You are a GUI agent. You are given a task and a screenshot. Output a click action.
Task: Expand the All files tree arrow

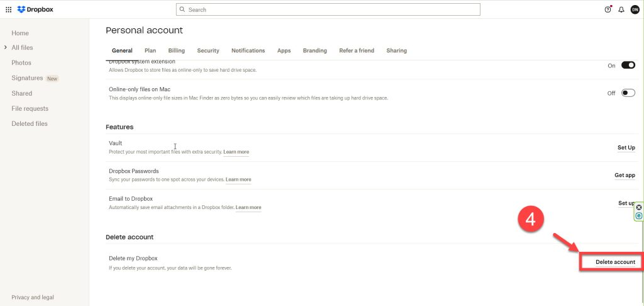(x=5, y=47)
